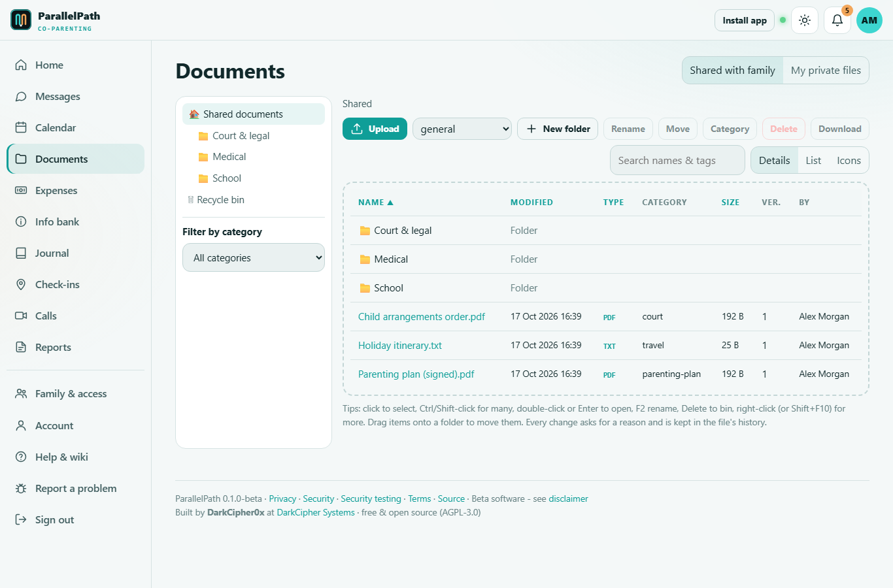
Task: Select Shared documents tree root
Action: (254, 114)
